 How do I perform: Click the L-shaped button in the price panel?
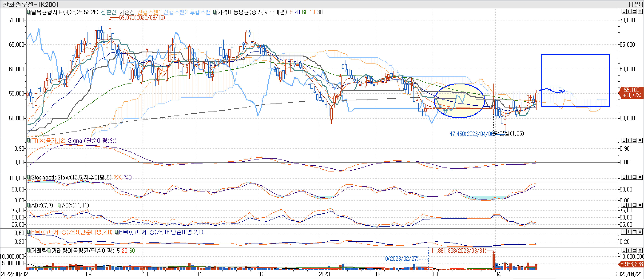click(624, 12)
